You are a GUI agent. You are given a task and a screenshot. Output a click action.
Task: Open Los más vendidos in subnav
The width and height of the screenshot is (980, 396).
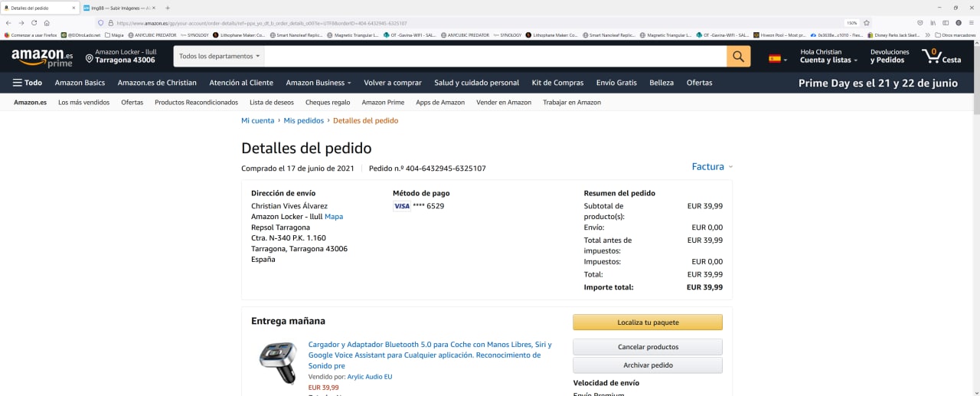point(83,103)
